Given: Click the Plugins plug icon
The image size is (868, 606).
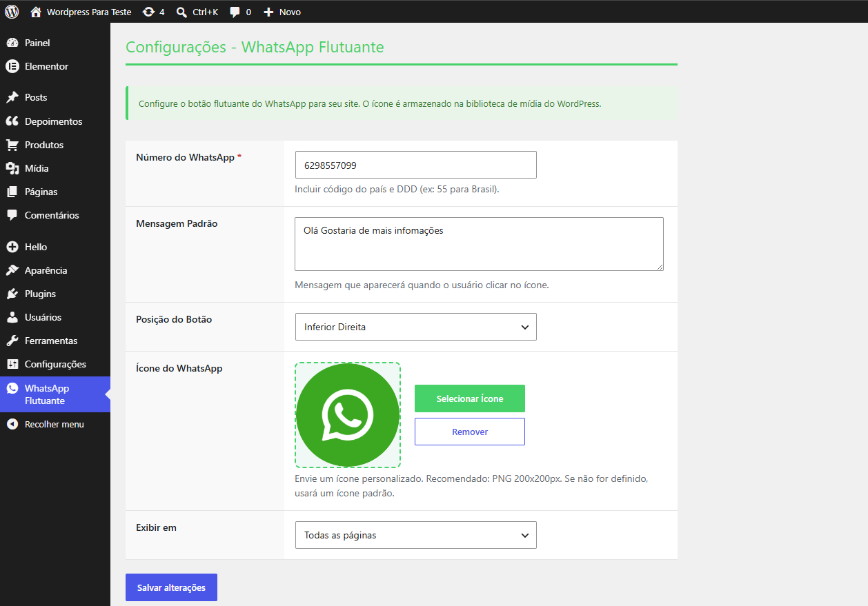Looking at the screenshot, I should [12, 294].
